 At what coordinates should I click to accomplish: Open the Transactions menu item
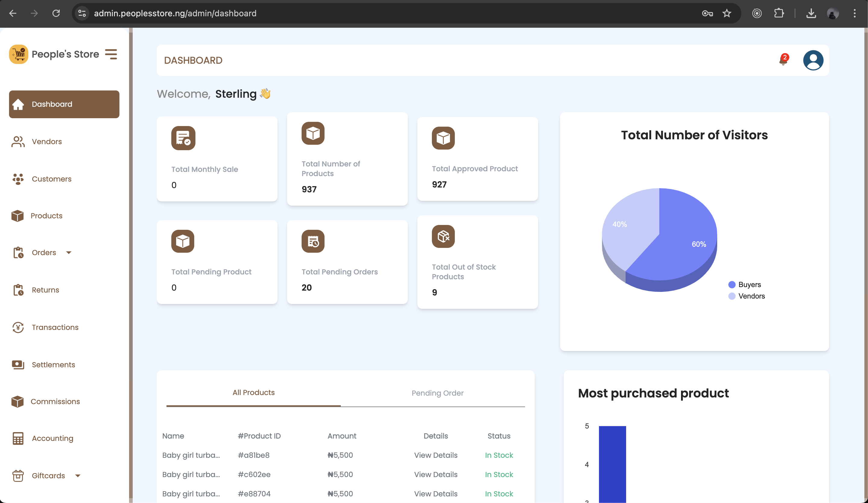coord(55,327)
